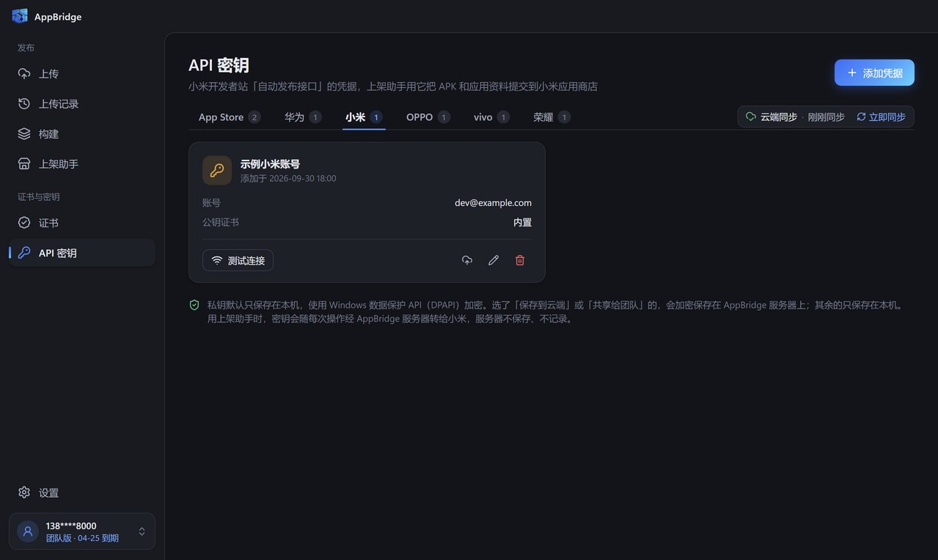Go to the 构建 build page
Image resolution: width=938 pixels, height=560 pixels.
coord(82,134)
